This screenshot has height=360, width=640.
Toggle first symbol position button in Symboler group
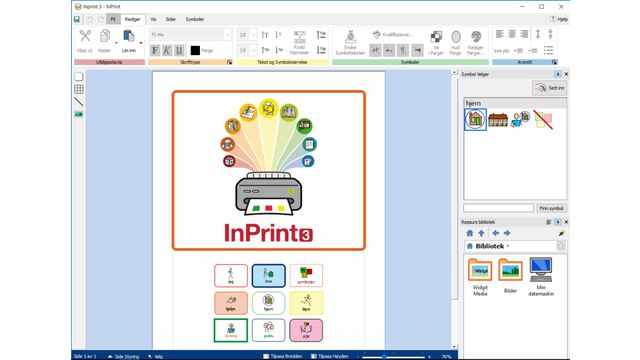point(375,50)
